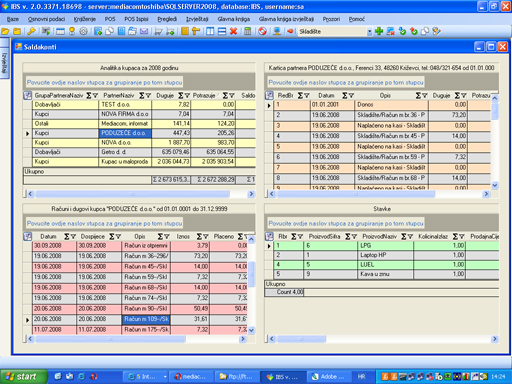Open the Prozori menu

pyautogui.click(x=331, y=19)
